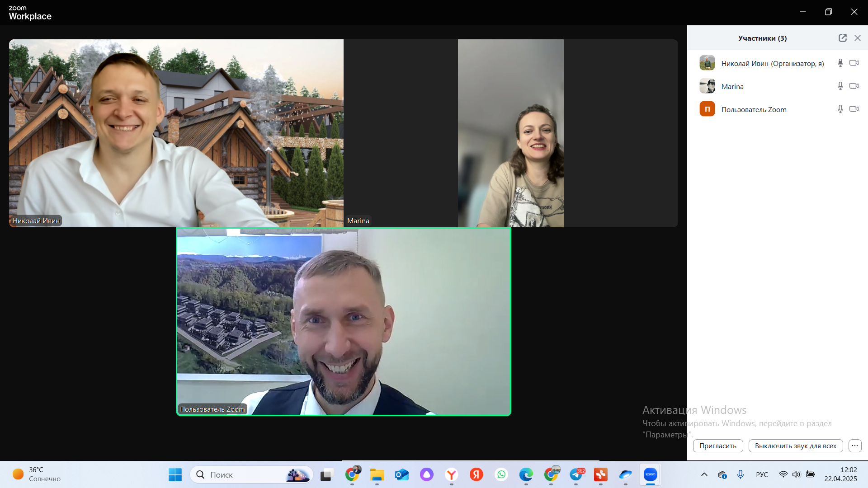
Task: Open File Explorer from taskbar
Action: coord(377,474)
